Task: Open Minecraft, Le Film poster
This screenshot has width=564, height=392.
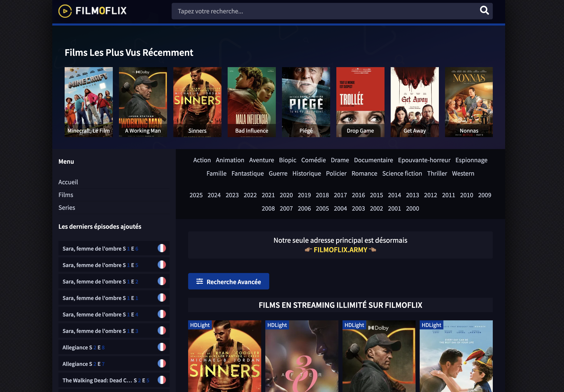Action: (x=89, y=102)
